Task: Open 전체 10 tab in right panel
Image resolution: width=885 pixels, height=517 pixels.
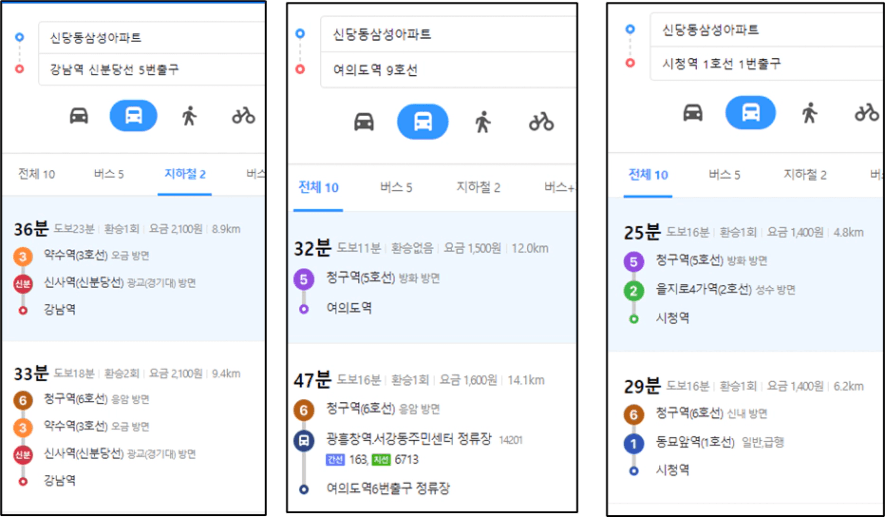Action: [x=648, y=175]
